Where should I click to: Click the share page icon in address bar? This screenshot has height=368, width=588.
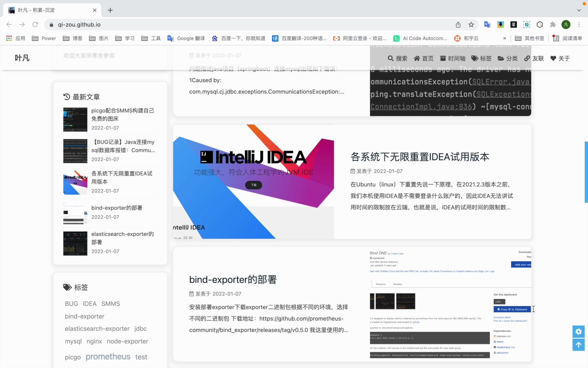[x=458, y=25]
